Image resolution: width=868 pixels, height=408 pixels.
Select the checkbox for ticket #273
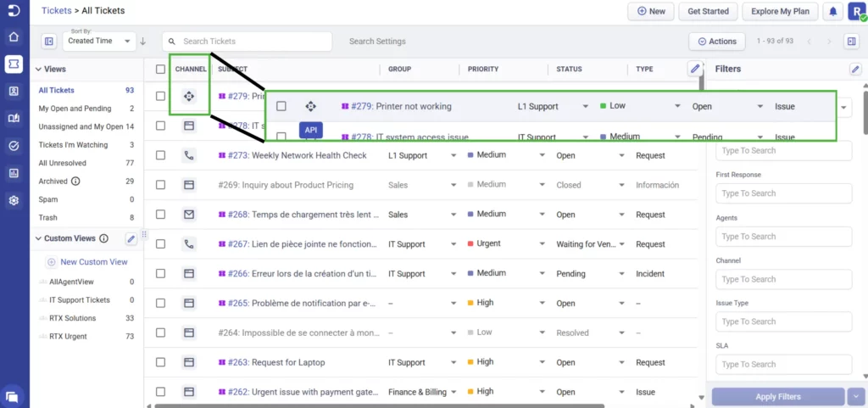(x=160, y=155)
